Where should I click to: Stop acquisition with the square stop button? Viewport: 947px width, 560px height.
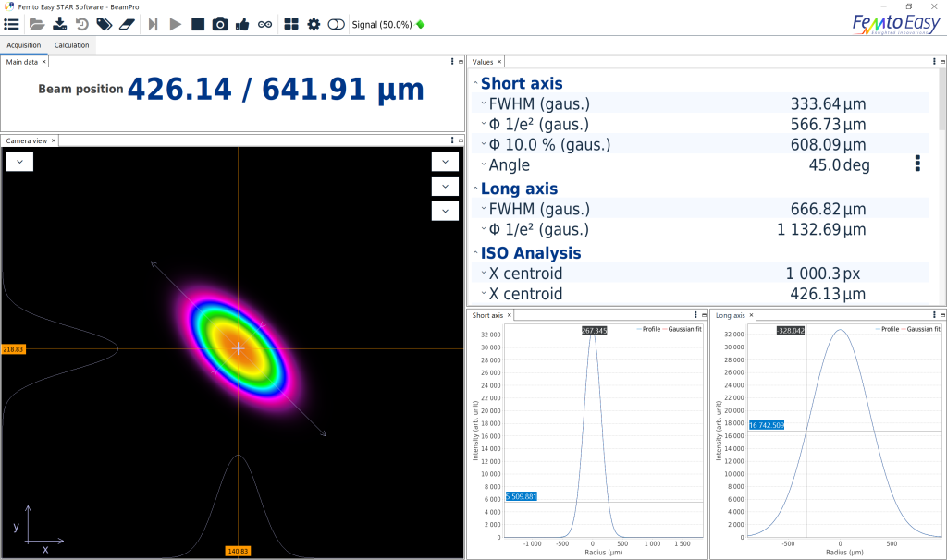coord(198,25)
